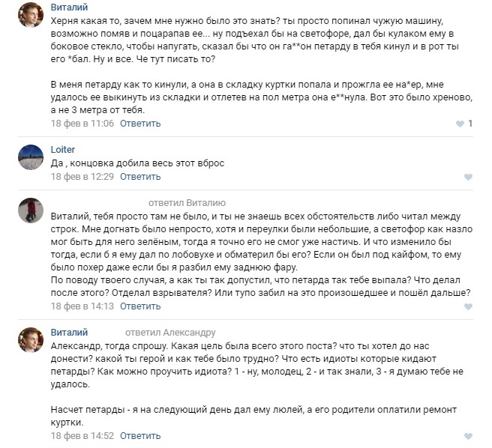This screenshot has height=448, width=492.
Task: Open Виталий's avatar on last comment
Action: pos(31,340)
